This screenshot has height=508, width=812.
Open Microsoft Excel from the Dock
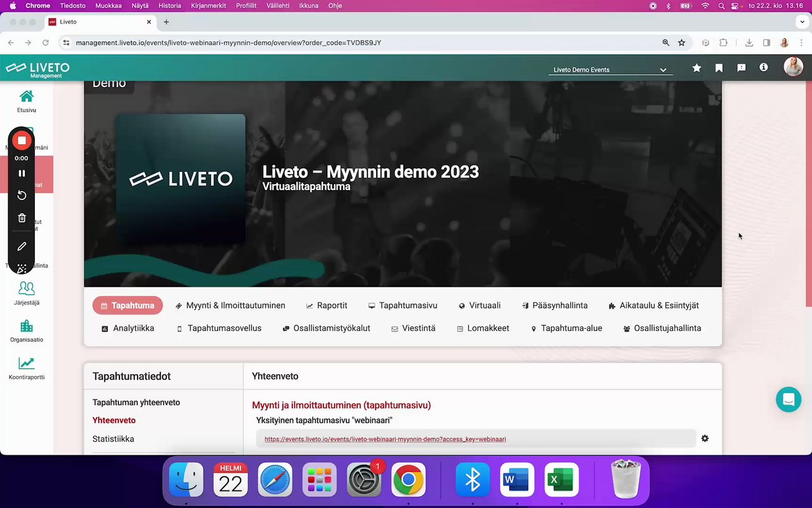click(561, 480)
